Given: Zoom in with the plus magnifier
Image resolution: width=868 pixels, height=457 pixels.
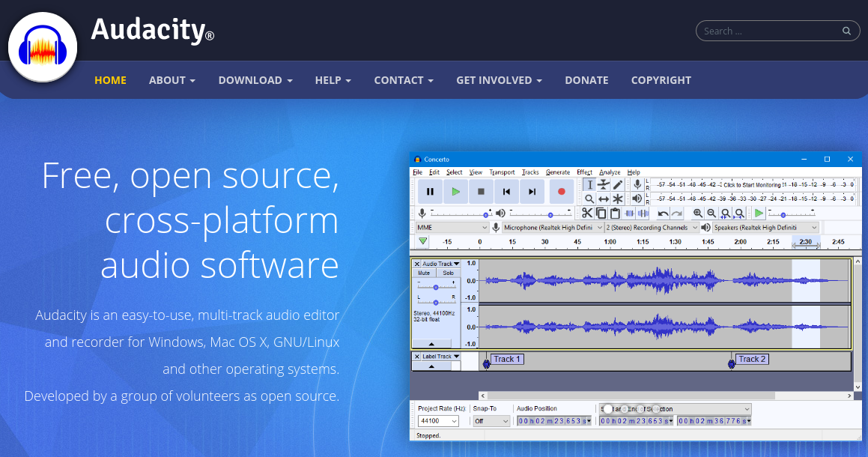Looking at the screenshot, I should 698,214.
